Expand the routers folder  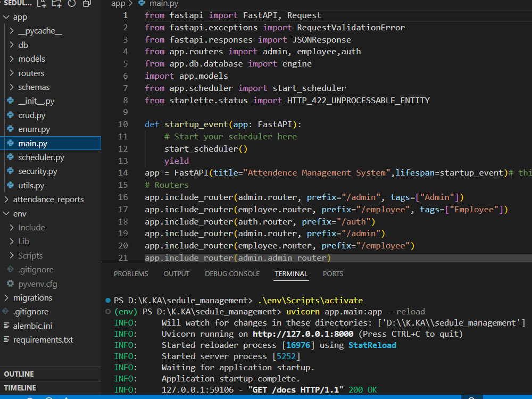coord(12,73)
